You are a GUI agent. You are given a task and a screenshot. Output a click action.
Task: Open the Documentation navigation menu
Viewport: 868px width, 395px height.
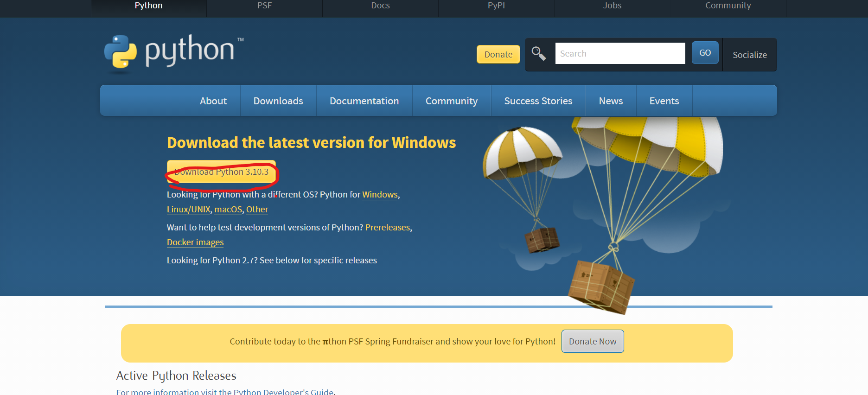tap(364, 101)
